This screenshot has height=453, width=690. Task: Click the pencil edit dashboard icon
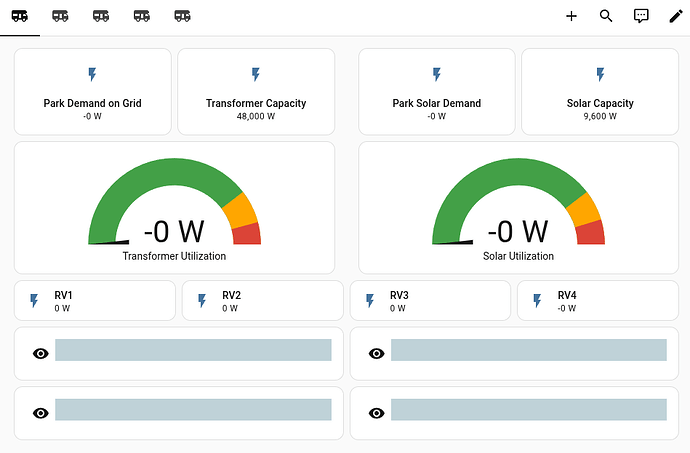676,16
